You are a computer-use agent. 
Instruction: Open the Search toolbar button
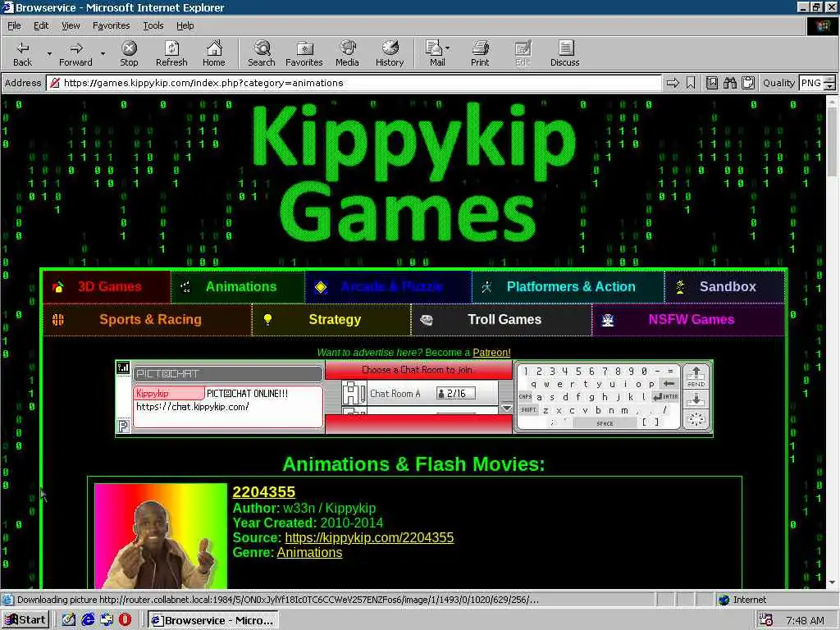pyautogui.click(x=262, y=53)
